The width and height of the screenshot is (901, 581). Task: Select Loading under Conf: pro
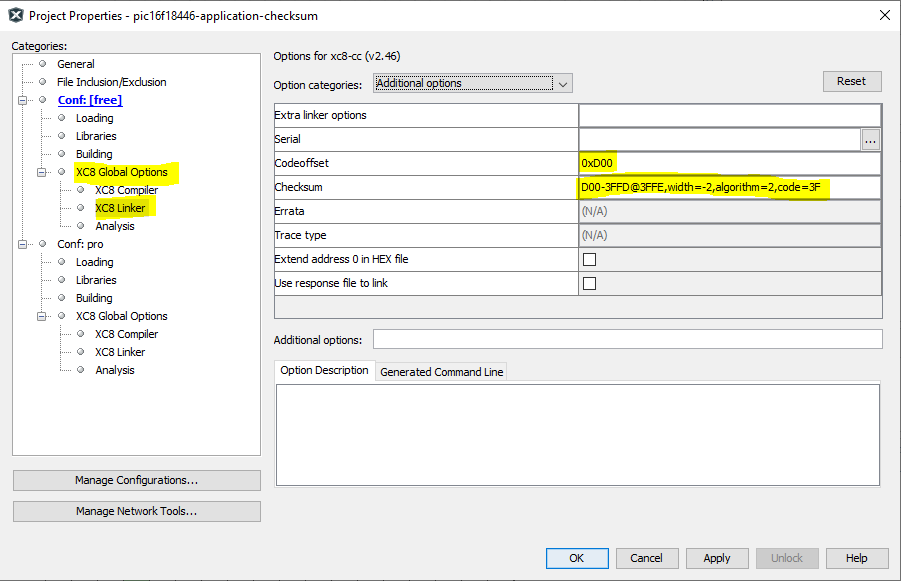(x=94, y=262)
